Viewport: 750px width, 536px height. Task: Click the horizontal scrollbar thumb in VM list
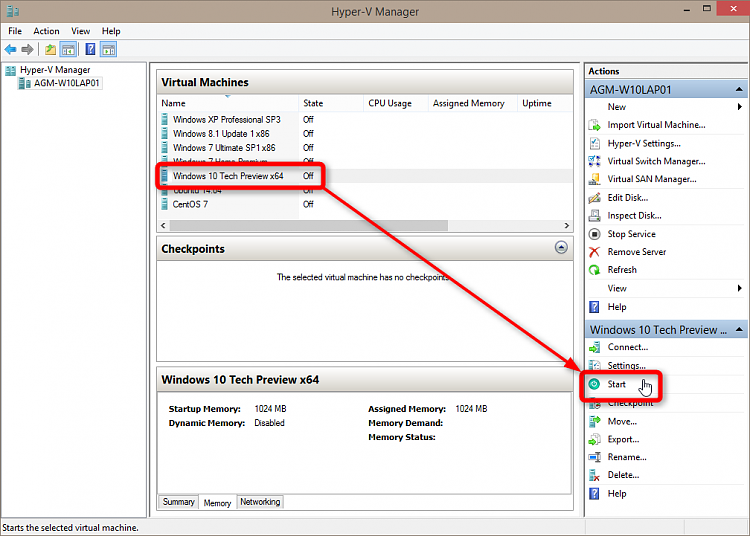click(x=309, y=225)
